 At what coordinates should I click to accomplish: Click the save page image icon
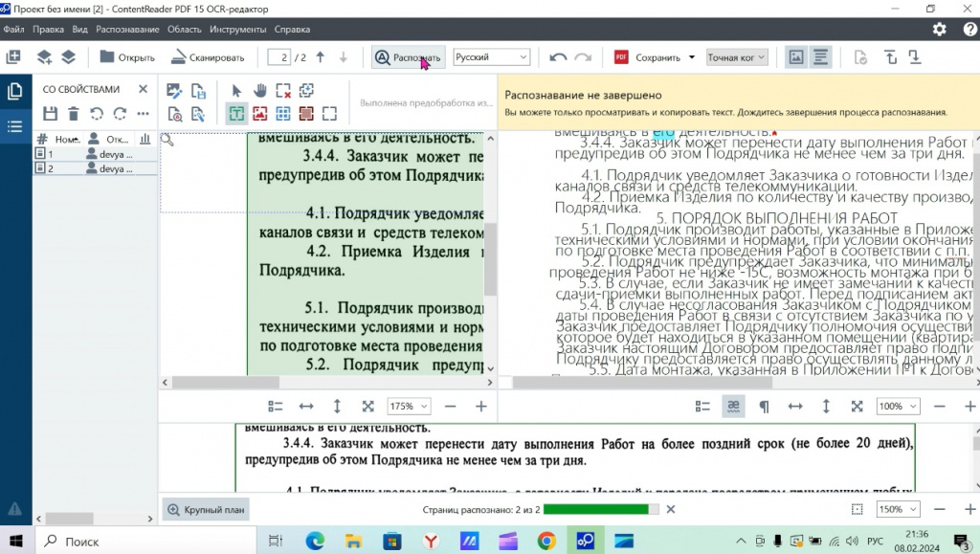(198, 91)
